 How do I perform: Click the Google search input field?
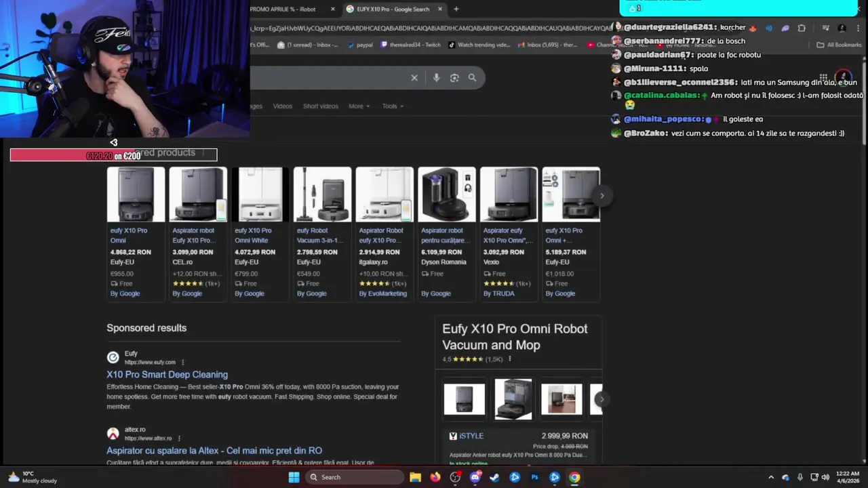(x=328, y=78)
